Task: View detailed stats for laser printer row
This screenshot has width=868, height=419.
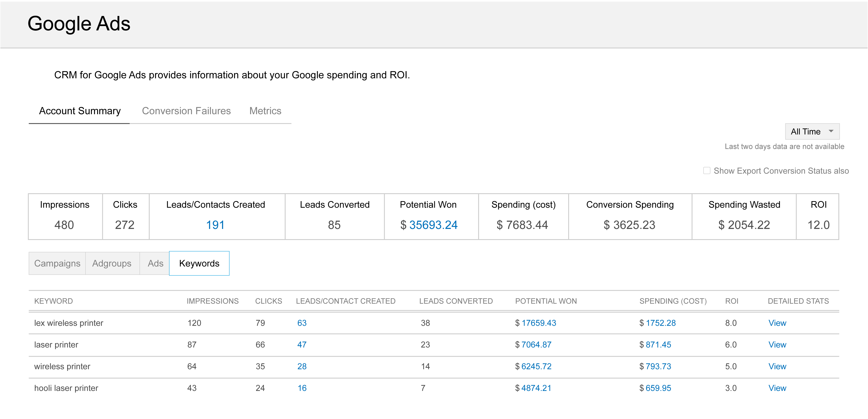Action: pos(777,345)
